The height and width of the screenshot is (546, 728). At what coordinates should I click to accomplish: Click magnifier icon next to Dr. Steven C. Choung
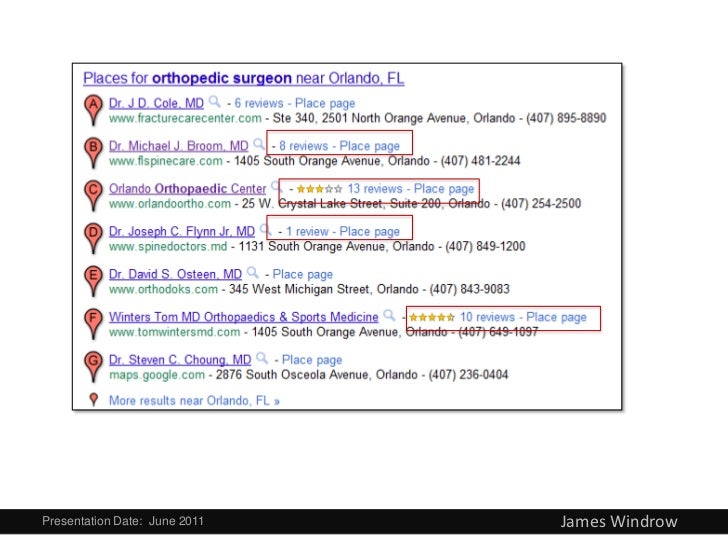point(262,358)
